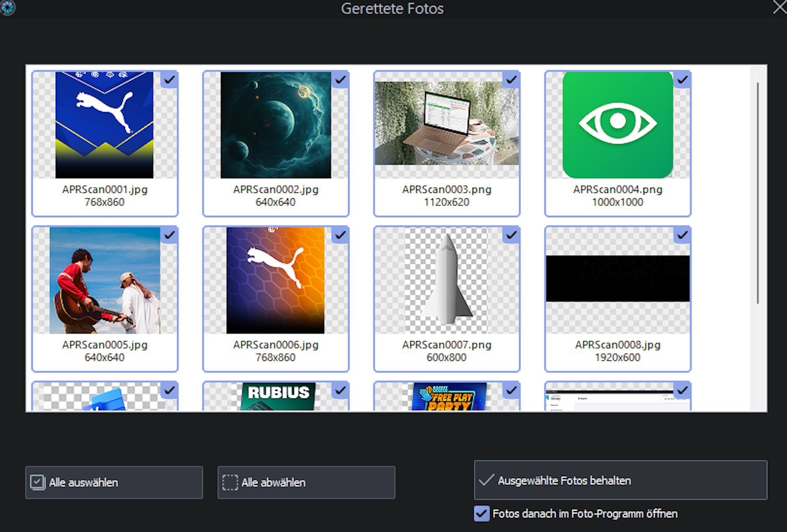Deselect the APRScan0006.jpg checkmark
This screenshot has height=532, width=787.
[x=340, y=235]
